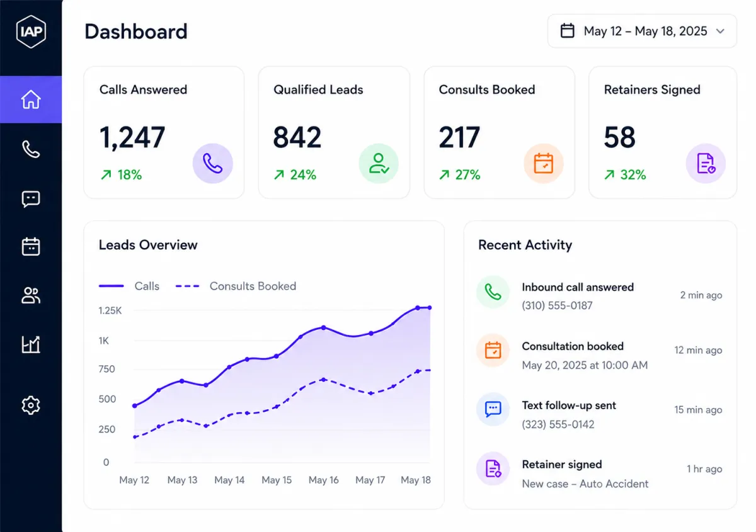
Task: Click the Dashboard page title
Action: coord(136,31)
